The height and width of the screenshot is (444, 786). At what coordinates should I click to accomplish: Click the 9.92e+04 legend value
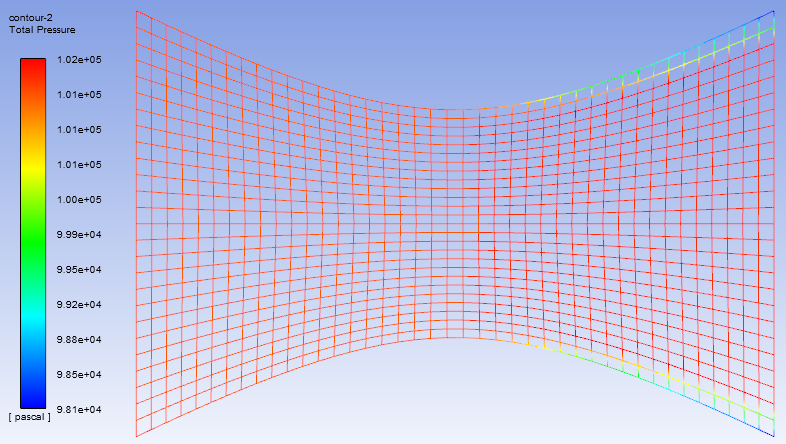[x=79, y=305]
